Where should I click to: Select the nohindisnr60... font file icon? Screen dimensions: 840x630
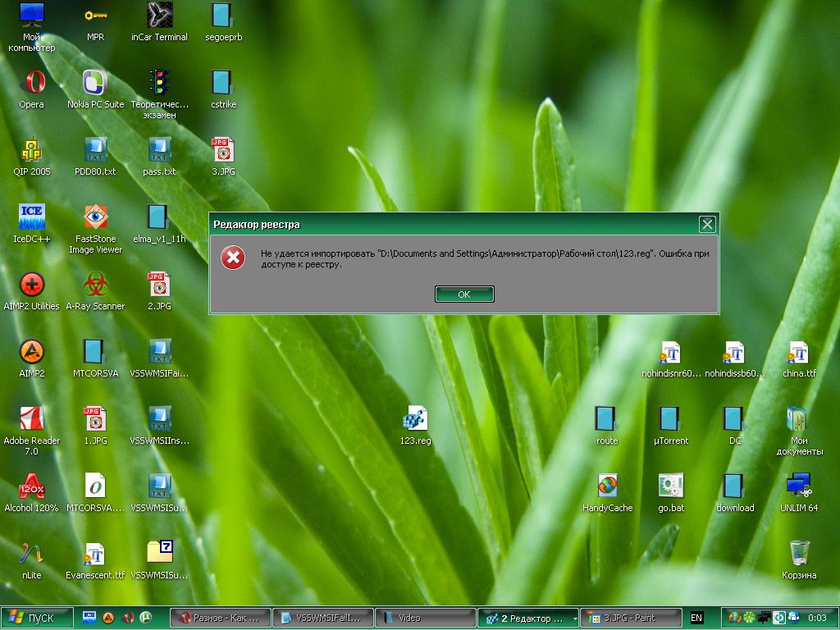click(x=671, y=358)
